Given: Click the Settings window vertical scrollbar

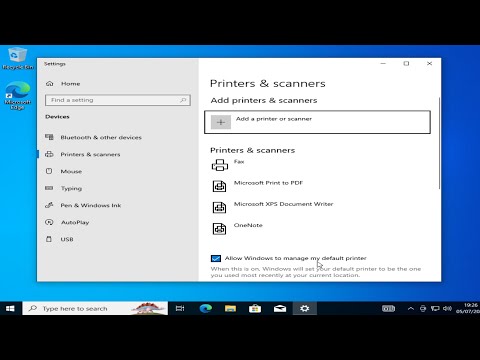Looking at the screenshot, I should [439, 143].
